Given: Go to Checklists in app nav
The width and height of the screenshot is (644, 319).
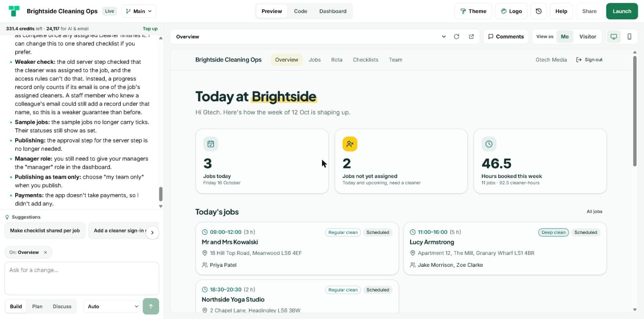Looking at the screenshot, I should 366,60.
